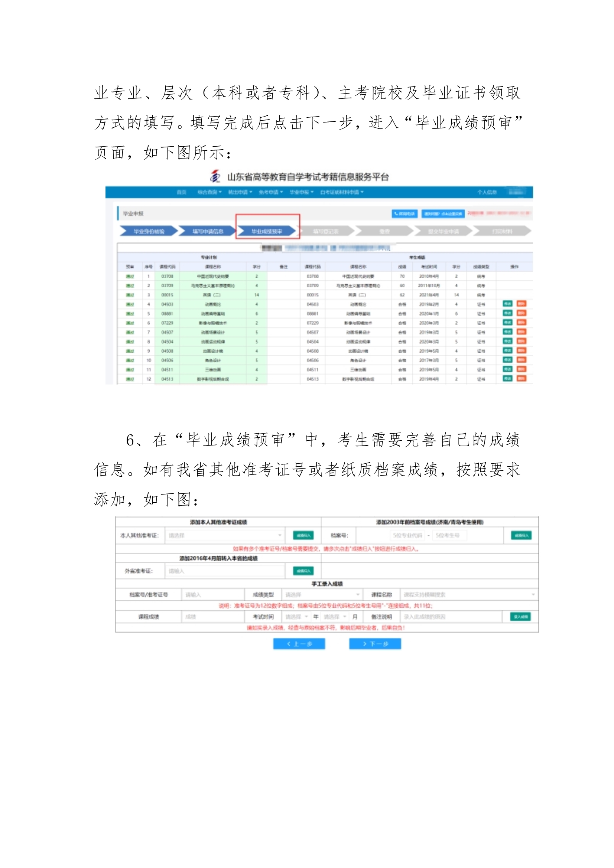Expand the 本人其他准考证 select box
614x868 pixels.
pyautogui.click(x=225, y=535)
